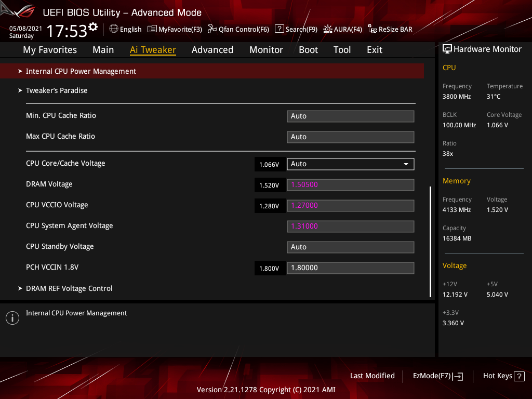
Task: Expand Internal CPU Power Management submenu
Action: [x=212, y=71]
